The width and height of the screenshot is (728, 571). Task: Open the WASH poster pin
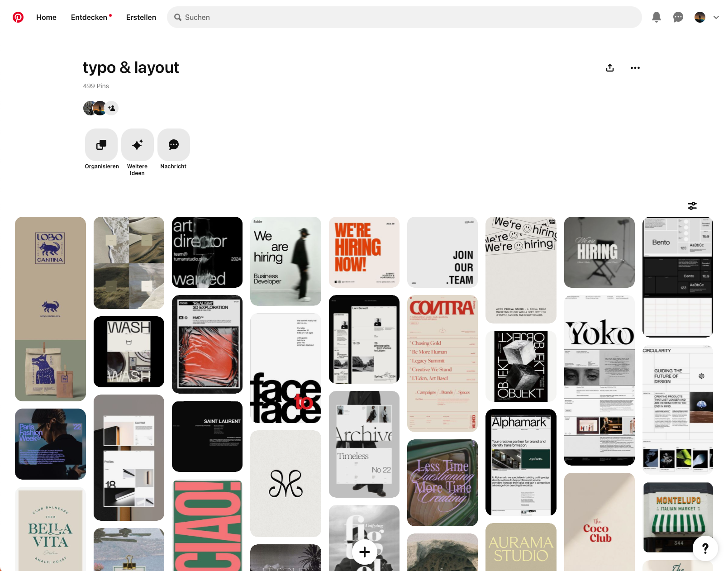pos(129,352)
